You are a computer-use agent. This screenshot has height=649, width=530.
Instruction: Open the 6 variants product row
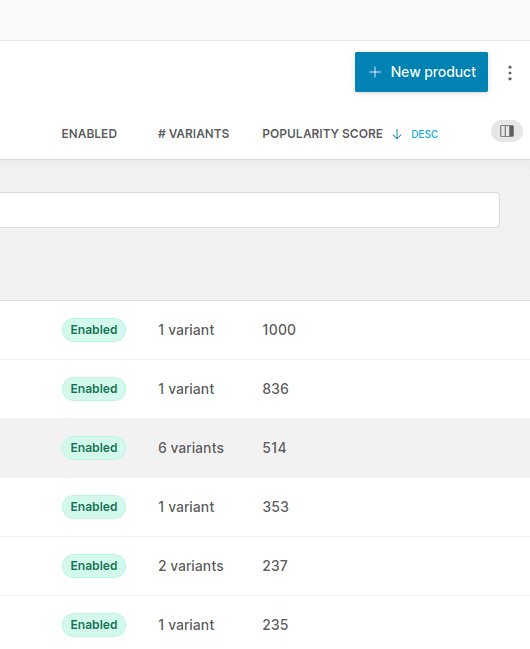[x=265, y=448]
